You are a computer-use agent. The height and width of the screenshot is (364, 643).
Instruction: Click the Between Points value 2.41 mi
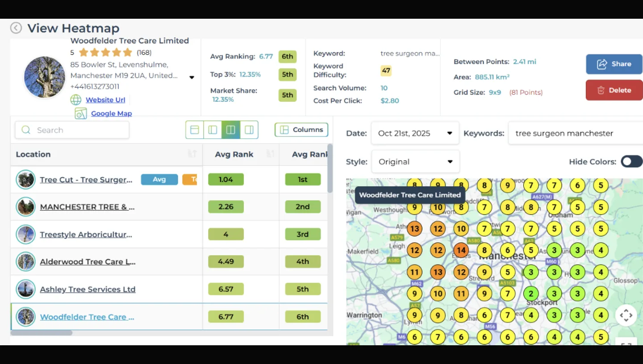[x=525, y=62]
